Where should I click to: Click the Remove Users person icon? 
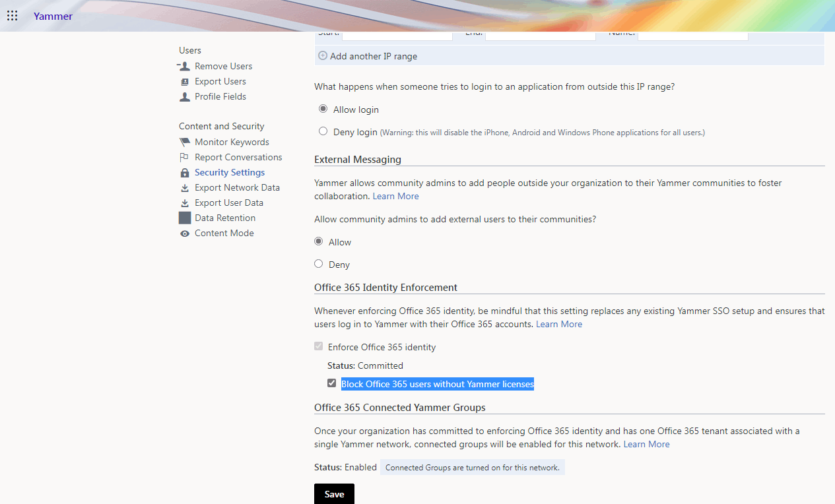pos(184,66)
